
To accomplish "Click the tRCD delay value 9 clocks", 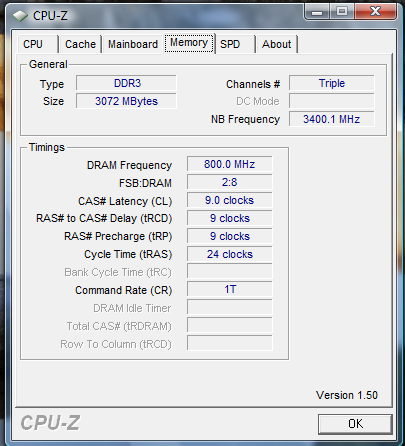I will [x=230, y=218].
